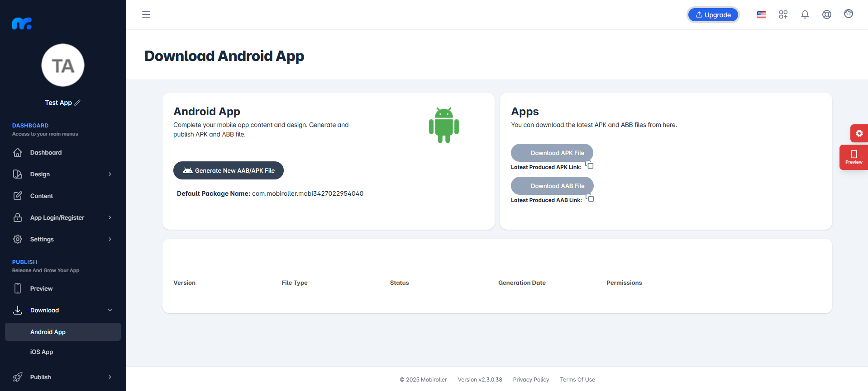The image size is (868, 391).
Task: Click the Publish rocket icon
Action: coord(18,377)
